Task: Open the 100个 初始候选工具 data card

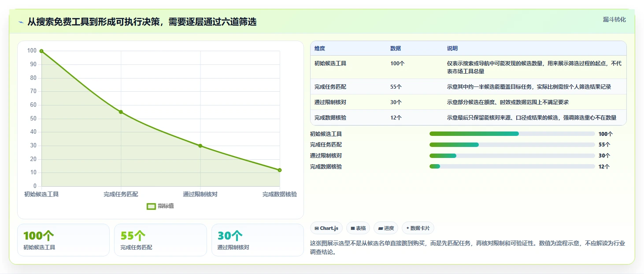Action: [x=63, y=240]
